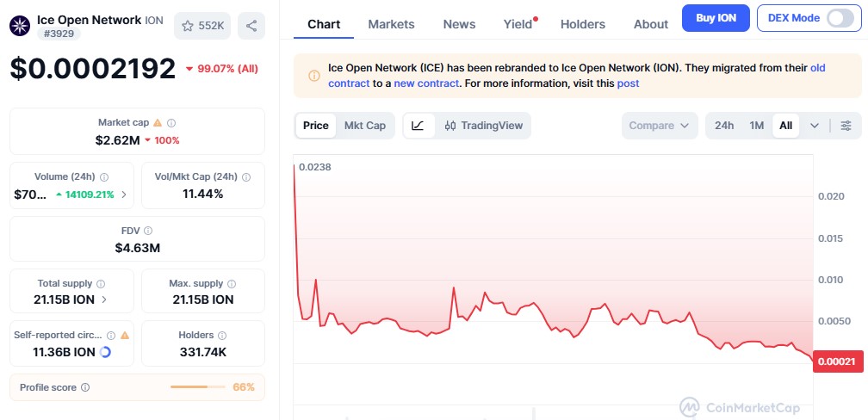Open Total supply info icon
The height and width of the screenshot is (420, 868).
pos(101,284)
